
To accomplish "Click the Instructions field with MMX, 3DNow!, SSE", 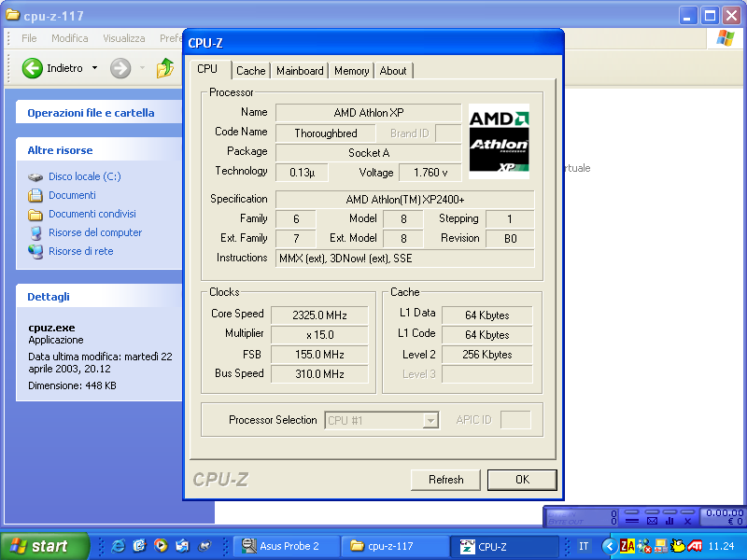I will click(x=405, y=259).
